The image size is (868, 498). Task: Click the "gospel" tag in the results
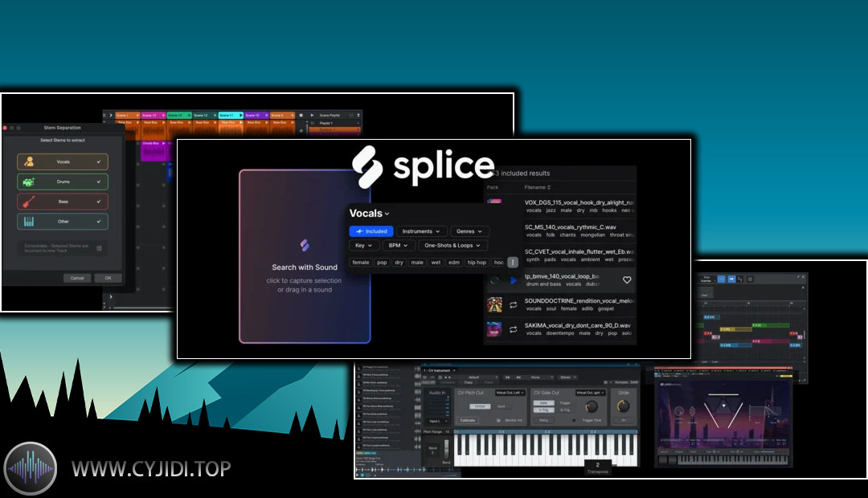[606, 308]
